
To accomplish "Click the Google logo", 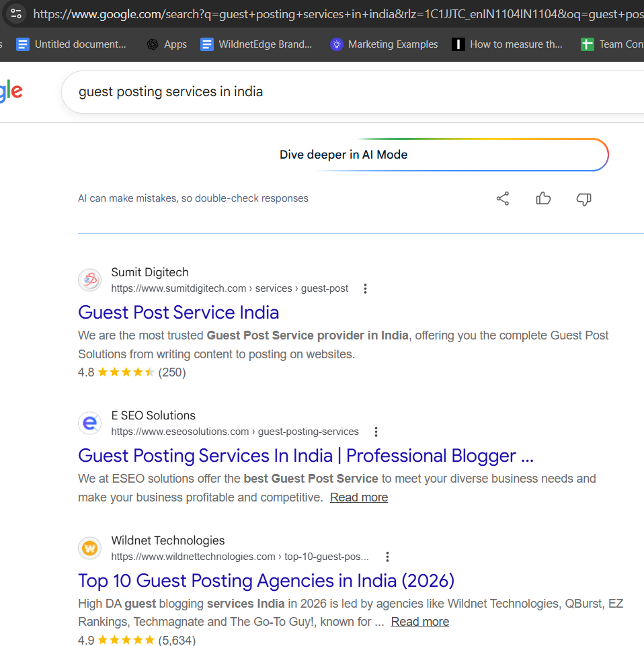I will click(11, 91).
